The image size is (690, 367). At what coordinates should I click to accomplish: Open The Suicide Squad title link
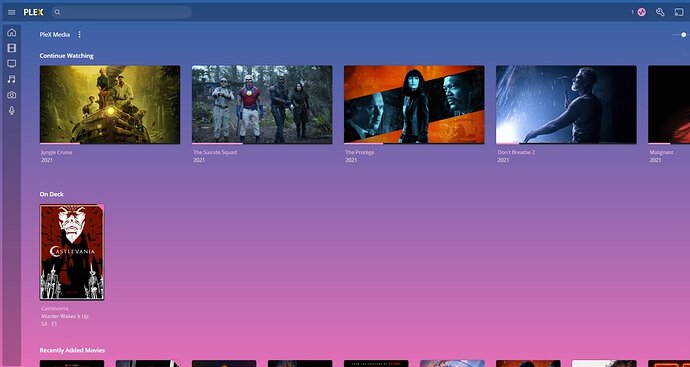[215, 152]
